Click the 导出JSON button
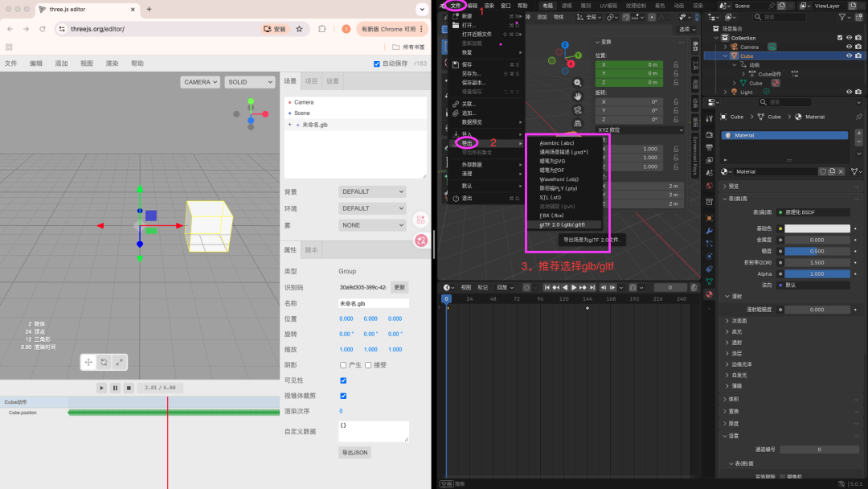This screenshot has height=489, width=868. click(355, 453)
